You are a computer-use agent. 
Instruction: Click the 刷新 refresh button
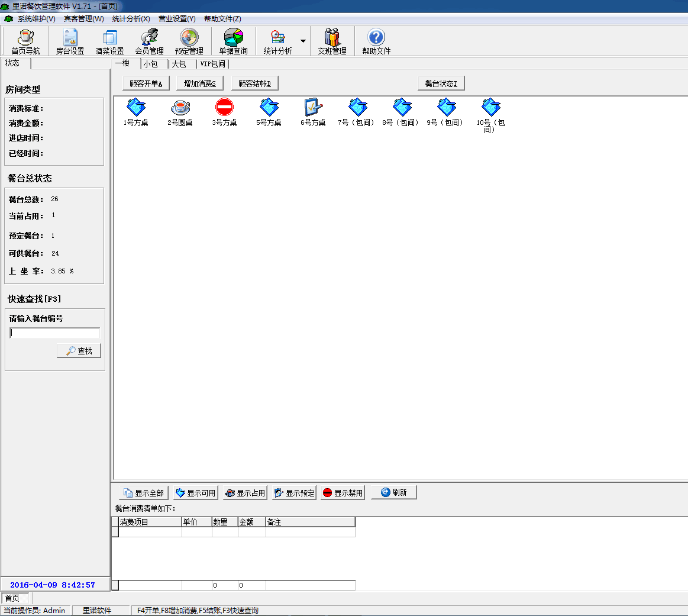click(x=394, y=492)
